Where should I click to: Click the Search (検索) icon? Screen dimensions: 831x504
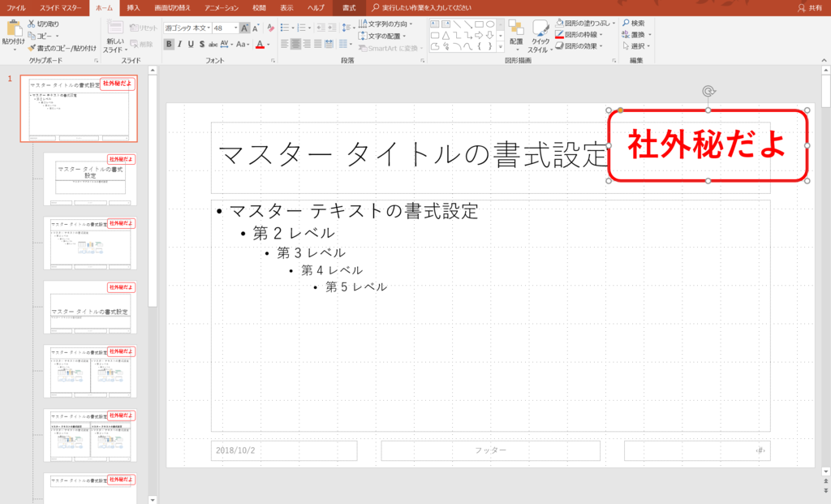click(x=632, y=22)
